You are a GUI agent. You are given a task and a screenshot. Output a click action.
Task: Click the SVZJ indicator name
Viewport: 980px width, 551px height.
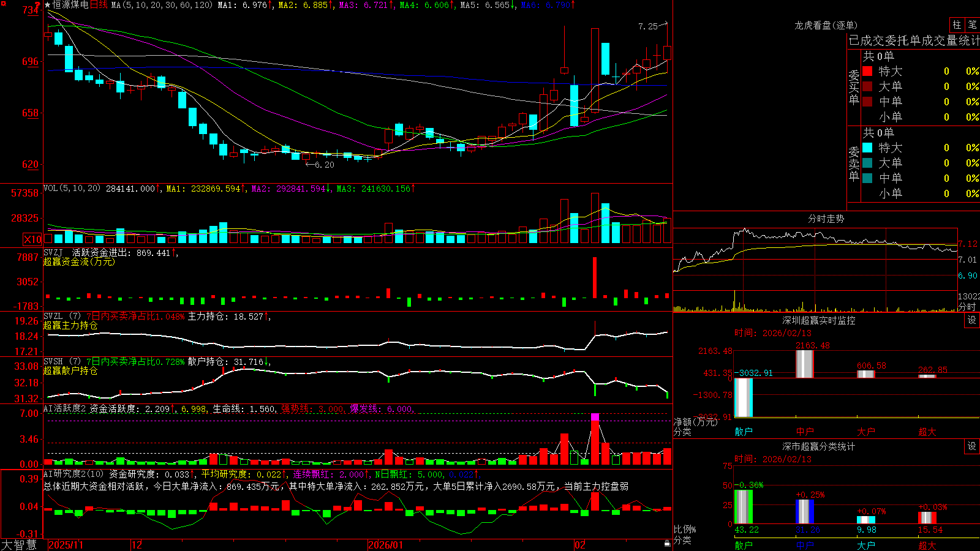point(53,252)
